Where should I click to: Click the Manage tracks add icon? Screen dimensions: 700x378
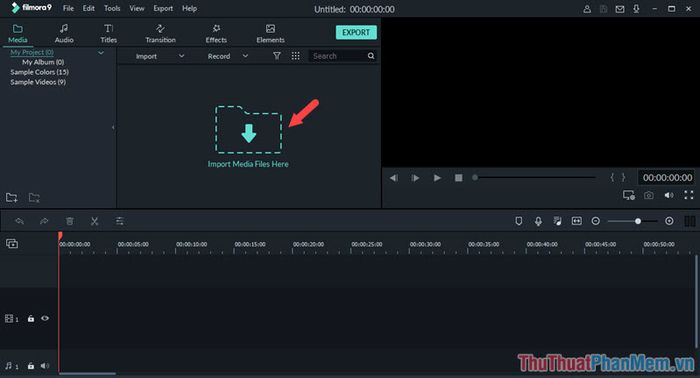[x=12, y=244]
